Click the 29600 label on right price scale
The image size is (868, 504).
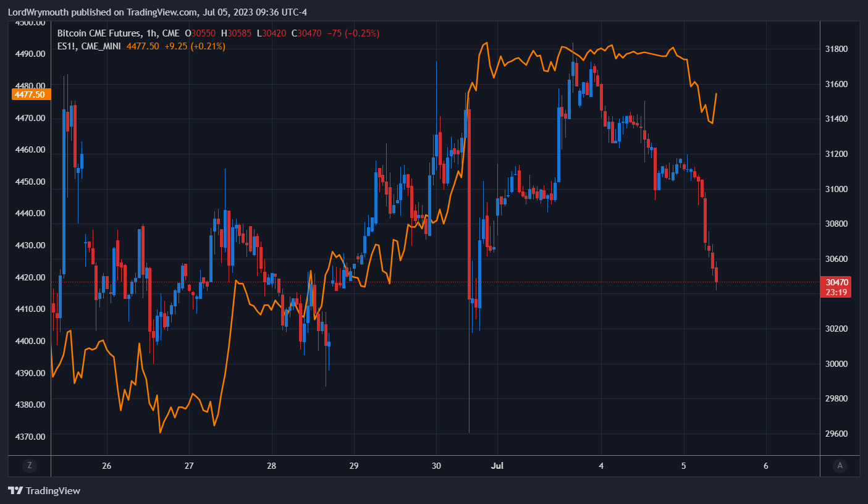click(836, 434)
